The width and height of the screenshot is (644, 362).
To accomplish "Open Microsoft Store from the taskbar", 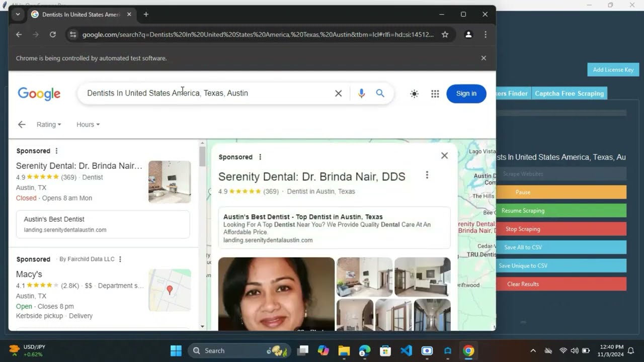I will 385,350.
